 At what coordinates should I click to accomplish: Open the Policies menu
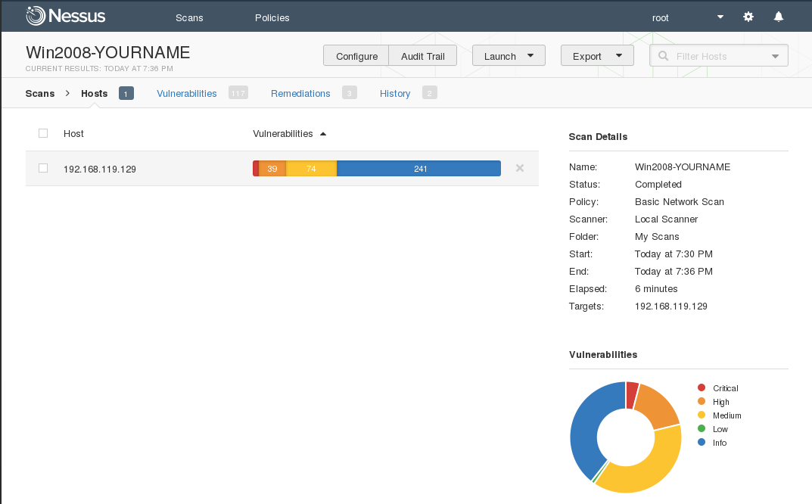coord(272,17)
